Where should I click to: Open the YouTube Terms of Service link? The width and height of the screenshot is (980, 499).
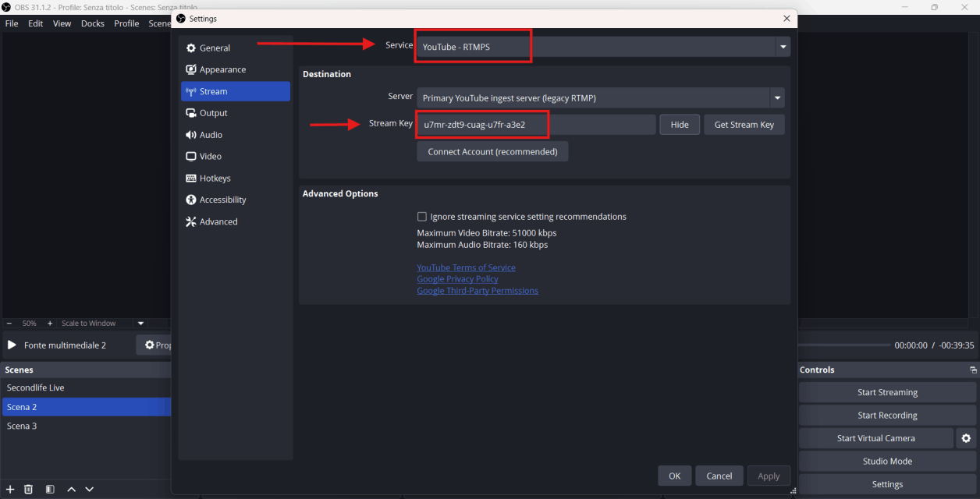466,267
